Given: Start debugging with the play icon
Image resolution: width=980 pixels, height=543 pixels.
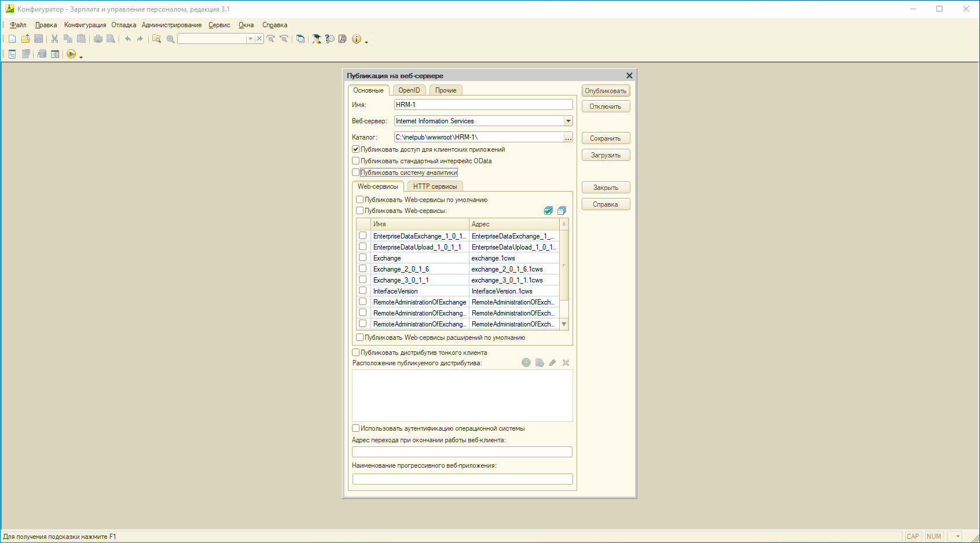Looking at the screenshot, I should pos(71,54).
